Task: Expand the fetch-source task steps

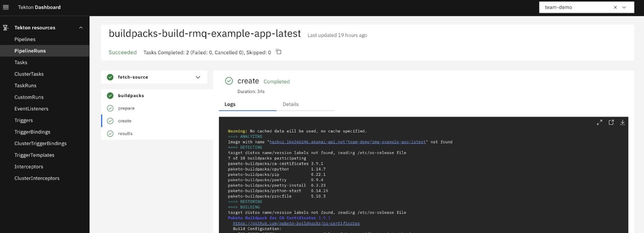Action: (198, 77)
